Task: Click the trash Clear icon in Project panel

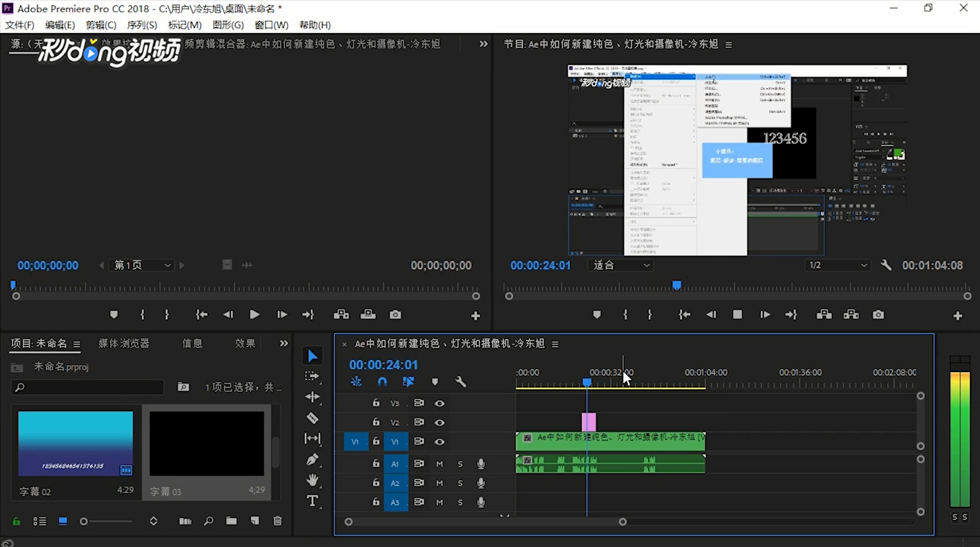Action: (x=278, y=521)
